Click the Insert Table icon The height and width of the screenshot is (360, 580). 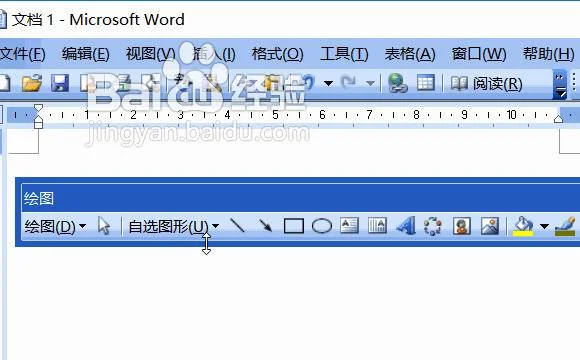click(426, 83)
